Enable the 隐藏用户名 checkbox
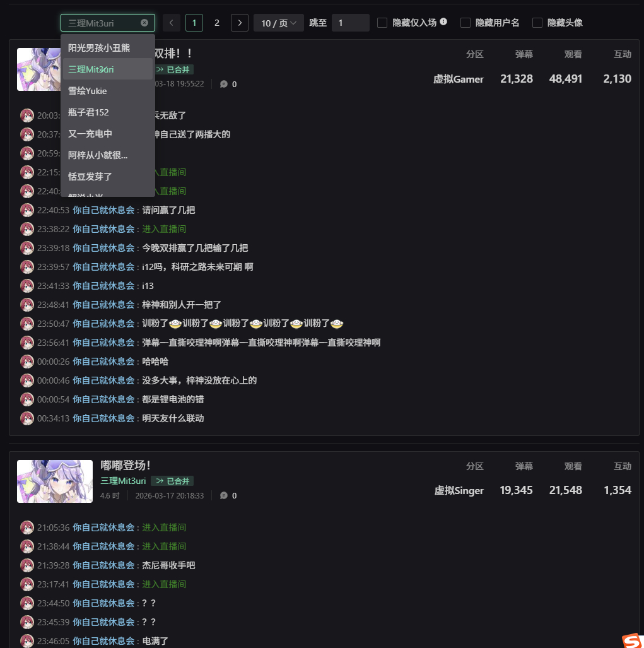This screenshot has width=644, height=648. pyautogui.click(x=465, y=23)
